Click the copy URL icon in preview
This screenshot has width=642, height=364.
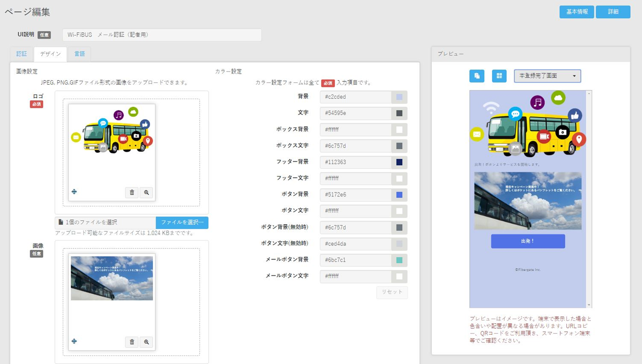476,76
